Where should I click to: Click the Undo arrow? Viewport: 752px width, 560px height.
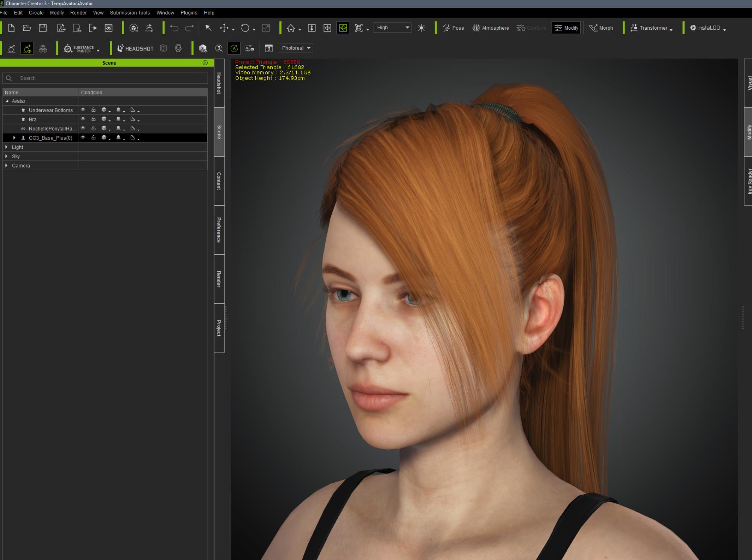(174, 28)
